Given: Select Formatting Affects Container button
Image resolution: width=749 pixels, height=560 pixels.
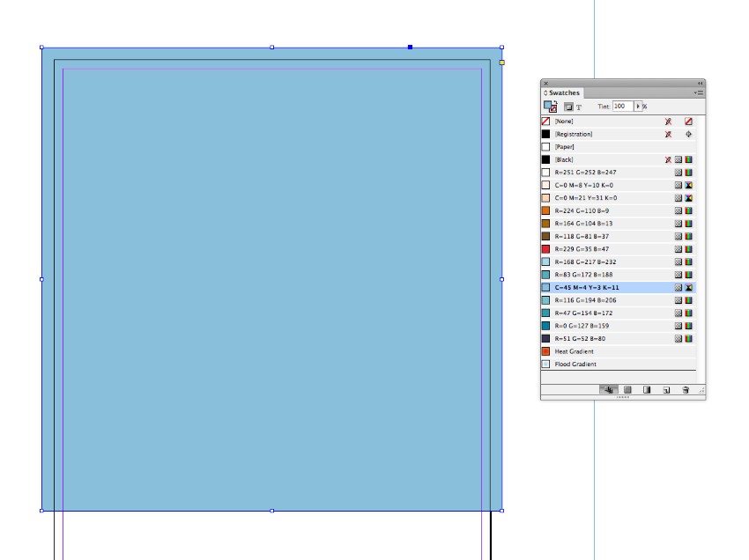Looking at the screenshot, I should tap(568, 107).
